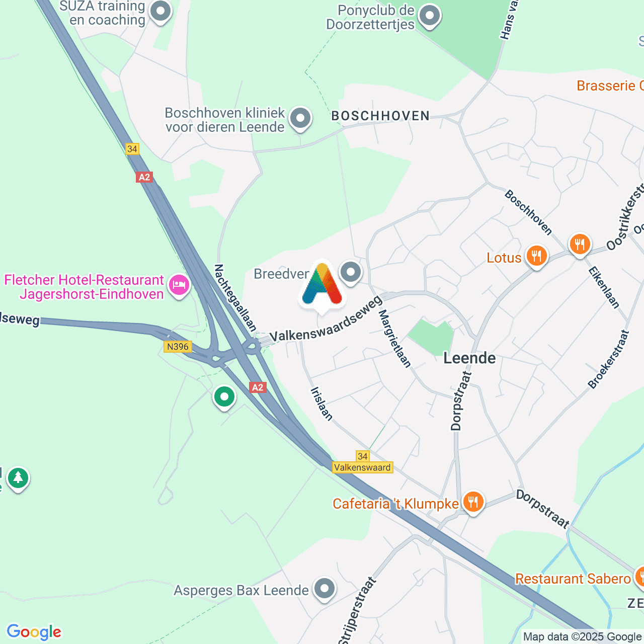Select the Valkenswaard exit 34 sign

(x=362, y=462)
